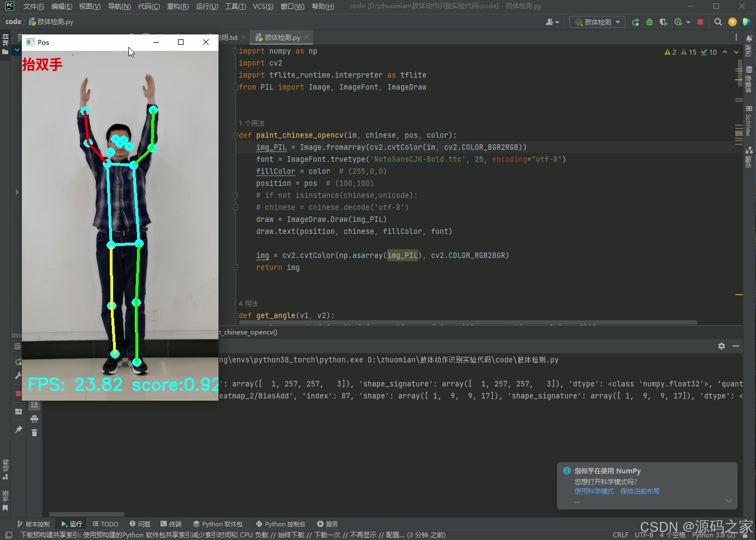
Task: Click the print icon in the console toolbar
Action: (x=34, y=419)
